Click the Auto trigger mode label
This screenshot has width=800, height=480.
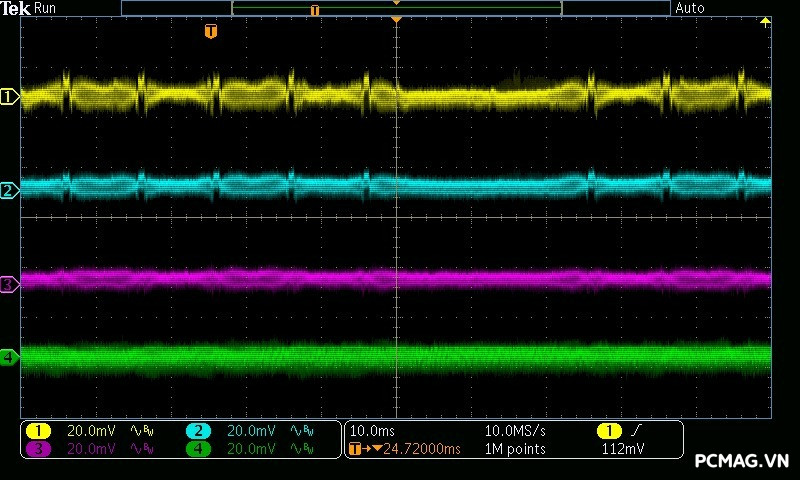(x=690, y=8)
